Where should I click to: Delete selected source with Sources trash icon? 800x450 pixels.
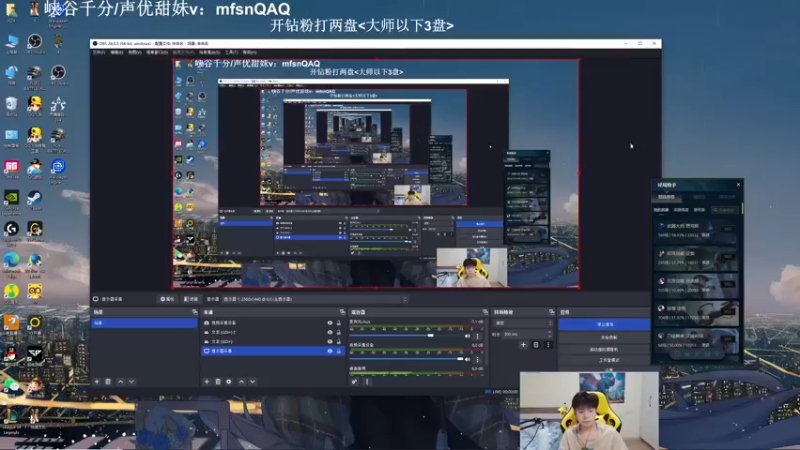click(218, 382)
